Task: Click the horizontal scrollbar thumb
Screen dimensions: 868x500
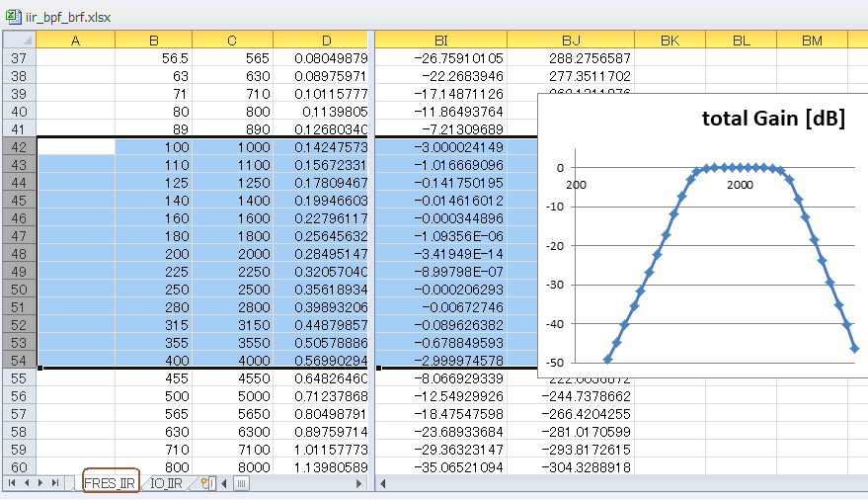Action: (241, 483)
